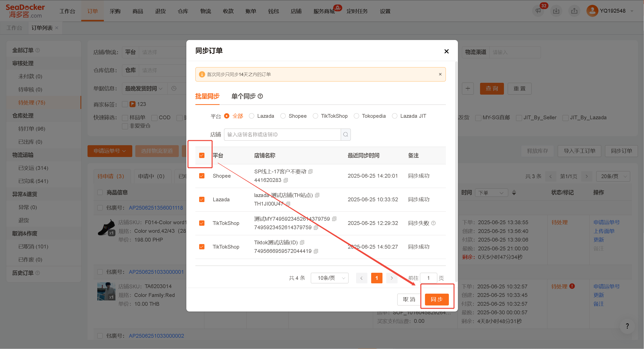
Task: Click the plus button beside 查询
Action: click(468, 89)
